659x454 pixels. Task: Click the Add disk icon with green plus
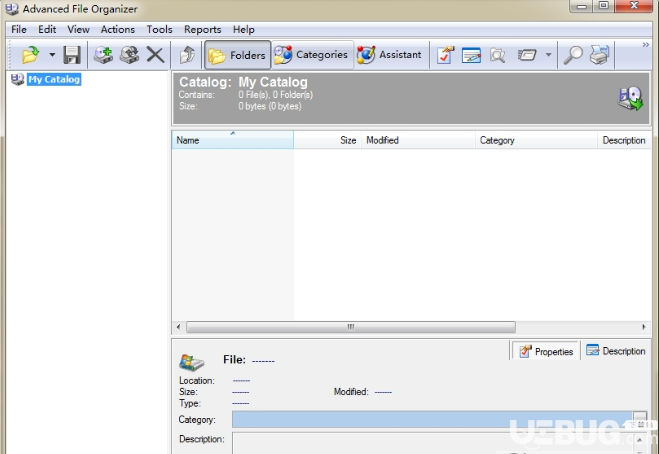pyautogui.click(x=103, y=55)
